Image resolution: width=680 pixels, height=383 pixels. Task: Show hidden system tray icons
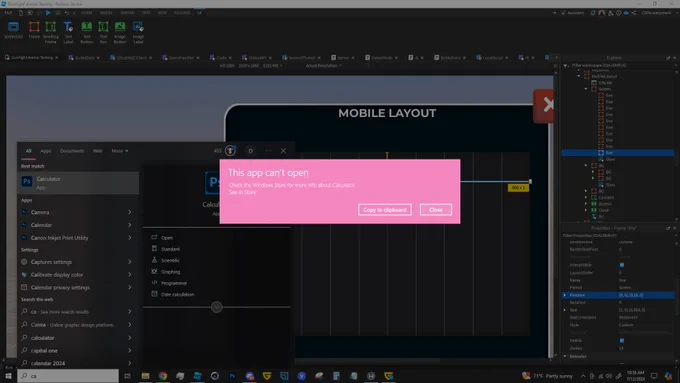pos(583,376)
